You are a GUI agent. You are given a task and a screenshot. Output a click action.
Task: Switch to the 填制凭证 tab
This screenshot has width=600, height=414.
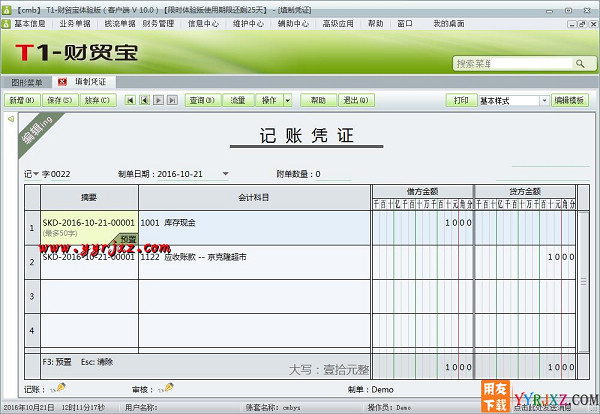85,81
